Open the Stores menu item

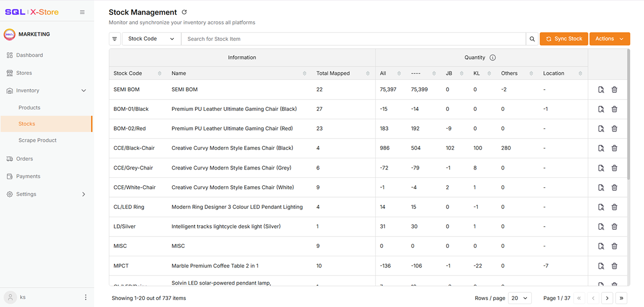click(24, 73)
